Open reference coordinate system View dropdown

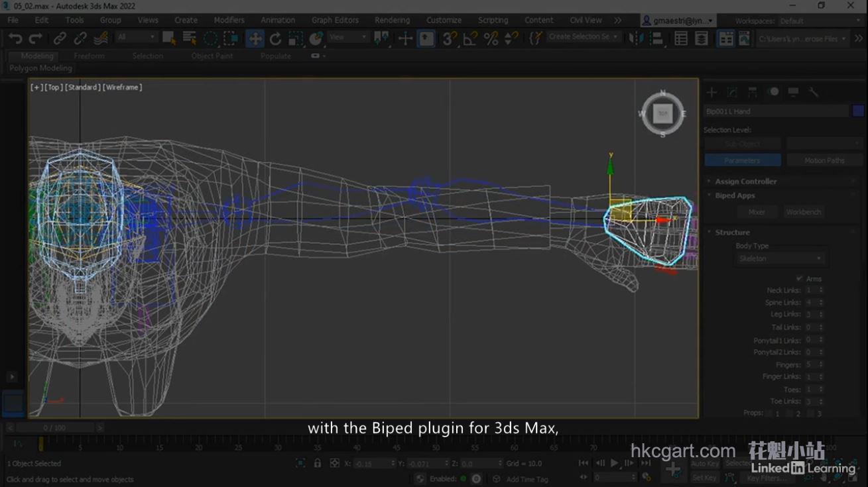(348, 37)
